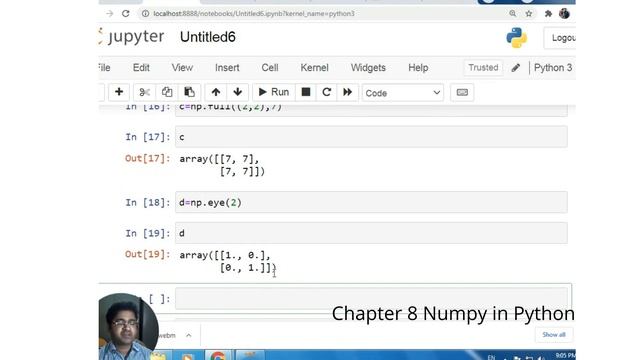Click the Out[17] array output text
This screenshot has height=360, width=640.
click(222, 165)
